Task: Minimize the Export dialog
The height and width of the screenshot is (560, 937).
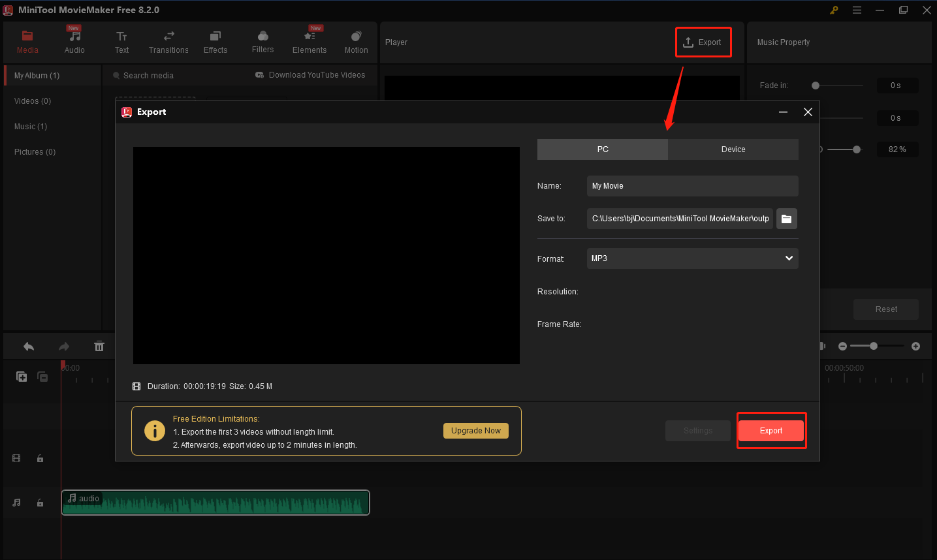Action: pos(783,112)
